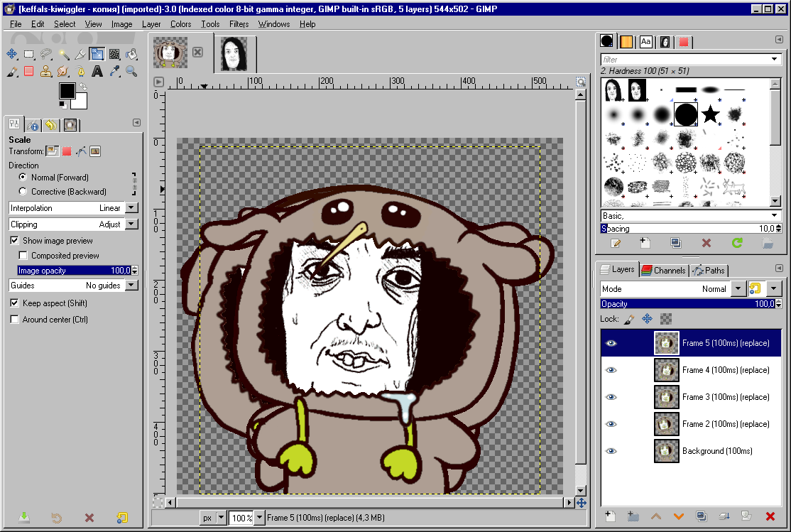Set transform target to path
Viewport: 791px width, 532px height.
[81, 151]
